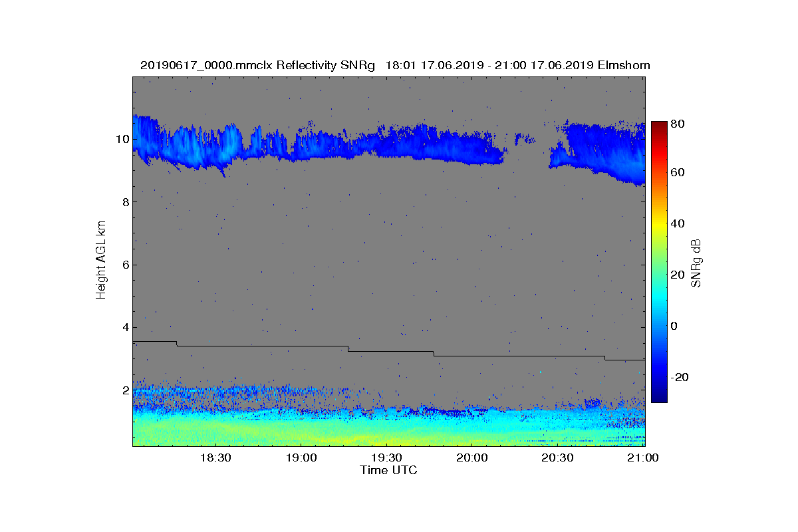Click the 'Height AGL km' axis label
The image size is (798, 532).
pos(101,261)
